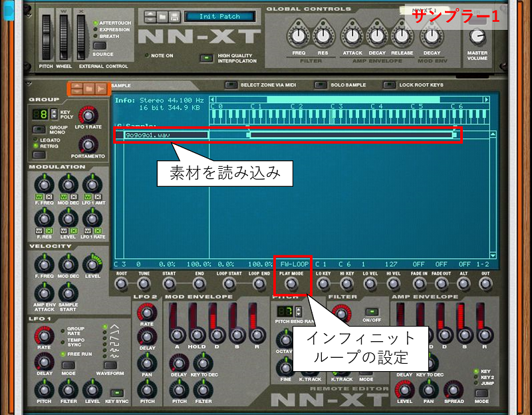Select the gogogo1.wav sample row

tap(166, 135)
